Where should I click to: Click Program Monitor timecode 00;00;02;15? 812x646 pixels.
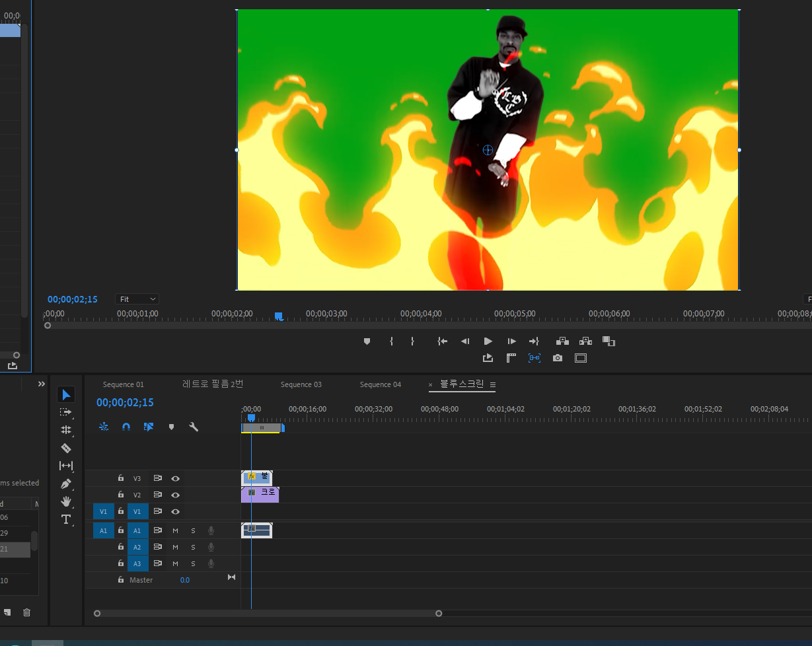click(73, 299)
